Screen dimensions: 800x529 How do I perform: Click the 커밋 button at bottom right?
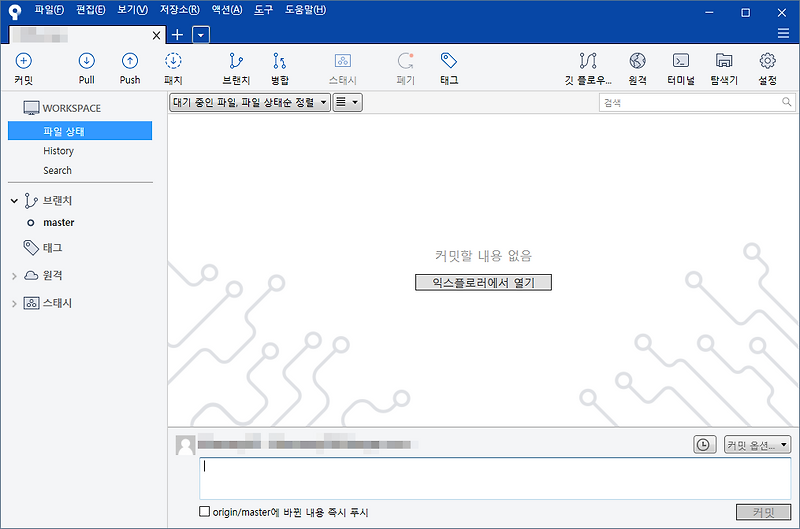[x=763, y=512]
